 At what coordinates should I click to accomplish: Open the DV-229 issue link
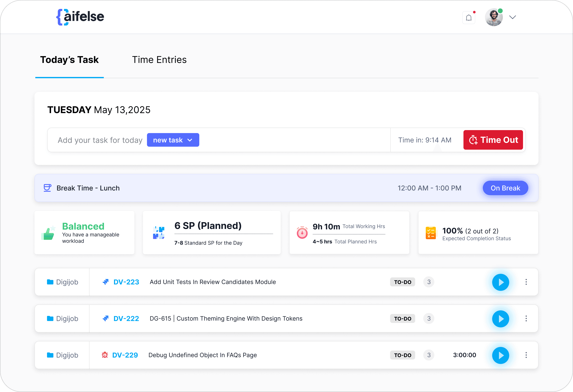pos(125,355)
